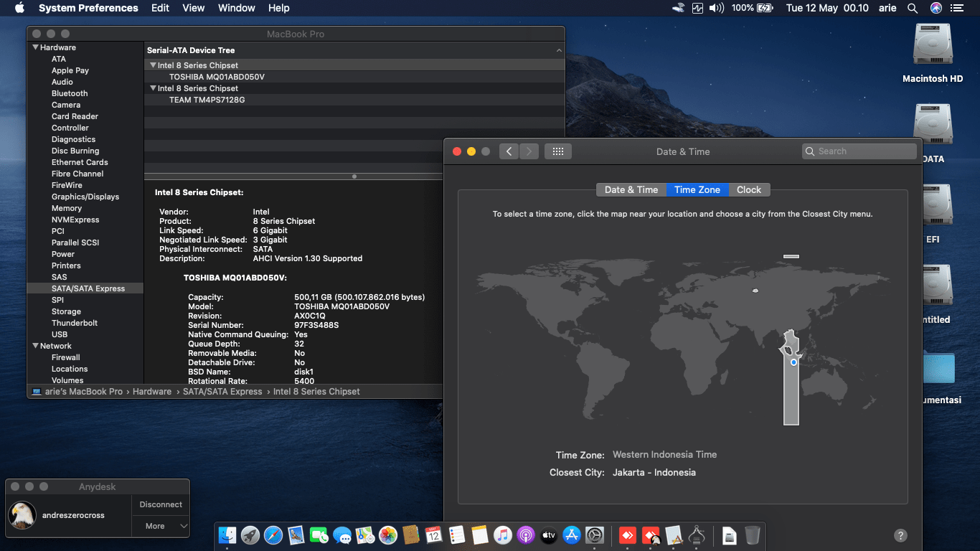
Task: Open Messages from the Dock
Action: pyautogui.click(x=342, y=534)
